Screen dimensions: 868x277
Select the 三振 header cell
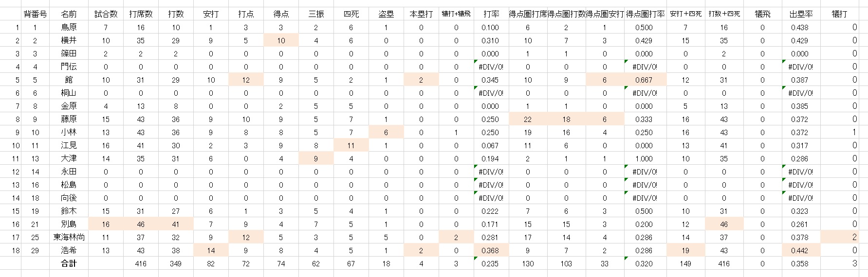click(316, 14)
